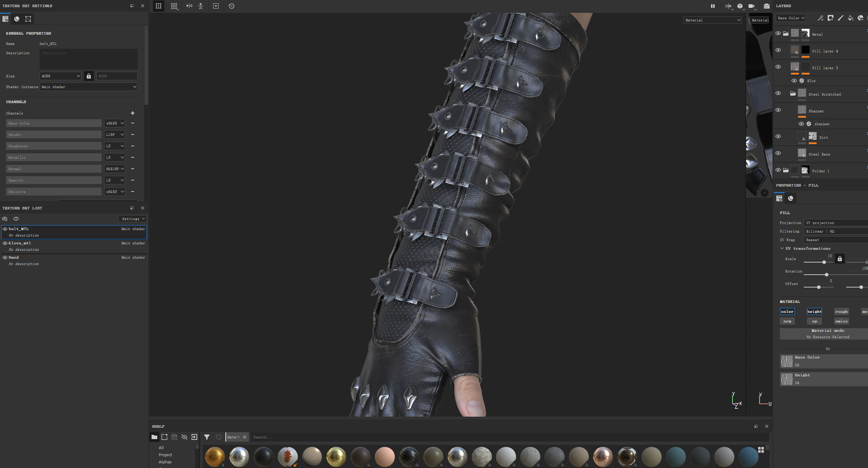Open Layers Base Color channel dropdown
Image resolution: width=868 pixels, height=468 pixels.
point(791,18)
